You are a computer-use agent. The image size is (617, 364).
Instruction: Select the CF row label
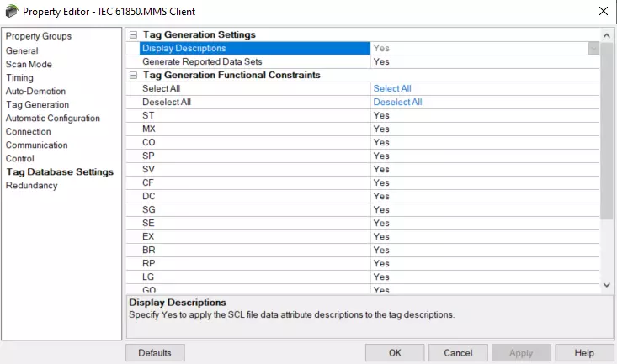(x=148, y=182)
